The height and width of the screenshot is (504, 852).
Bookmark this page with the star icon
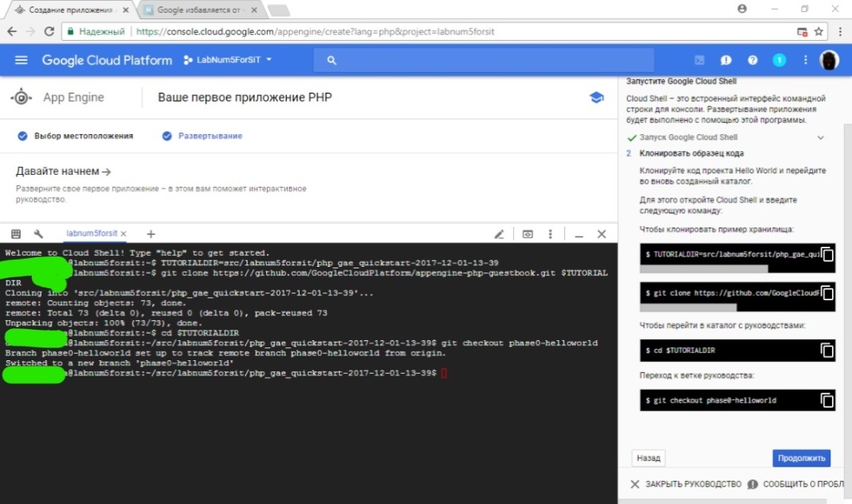[x=818, y=31]
